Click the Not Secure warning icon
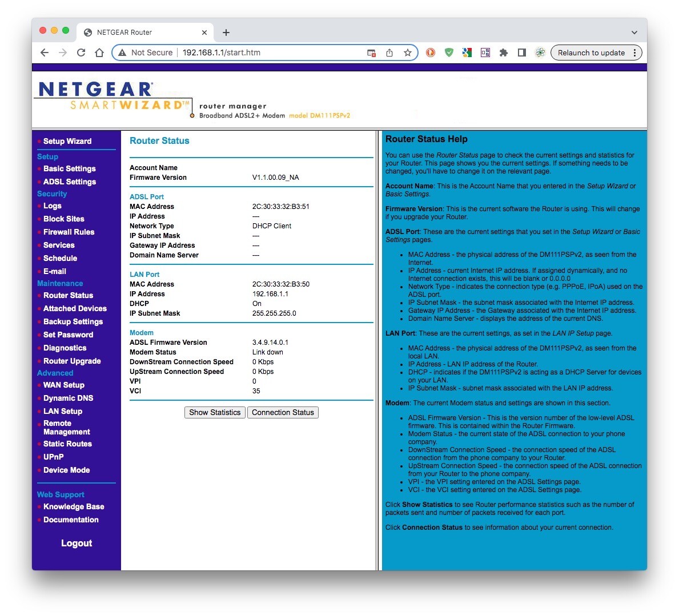 tap(123, 53)
